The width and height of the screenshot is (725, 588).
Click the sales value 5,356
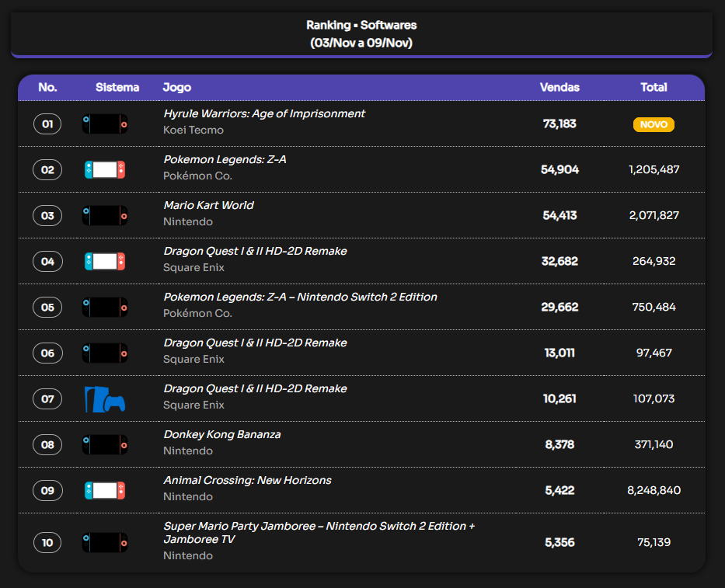coord(559,542)
